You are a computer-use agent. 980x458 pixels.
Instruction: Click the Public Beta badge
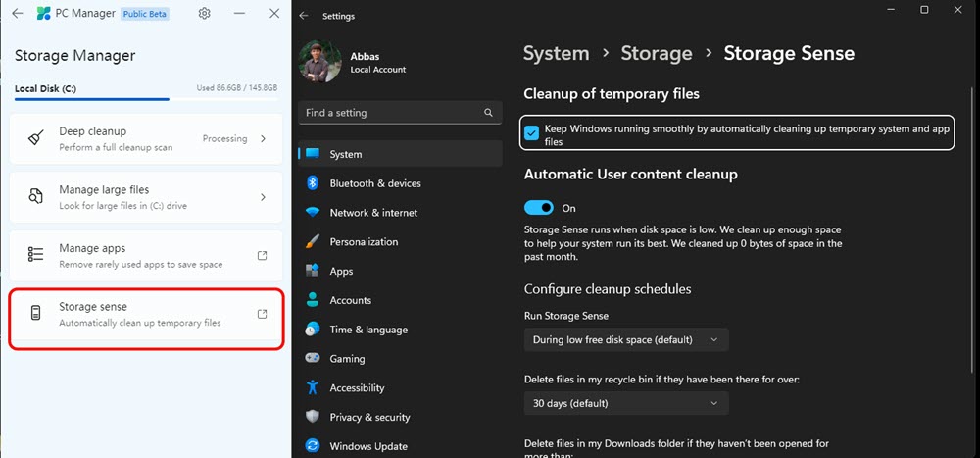[145, 13]
